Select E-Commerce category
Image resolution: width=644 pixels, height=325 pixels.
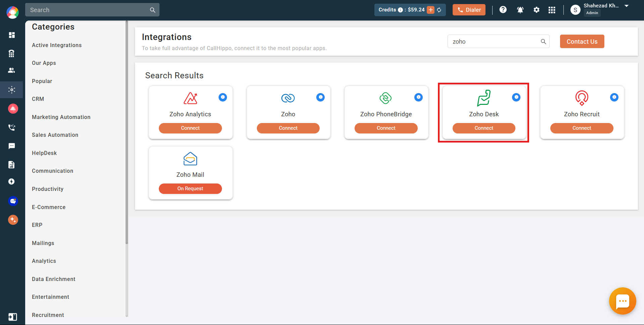pos(49,207)
